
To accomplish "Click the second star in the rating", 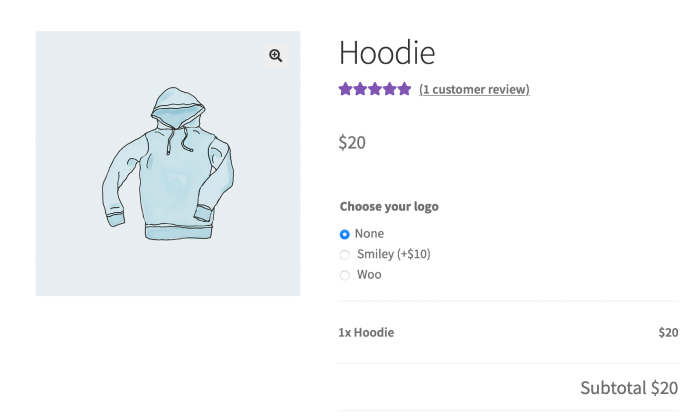I will (360, 89).
